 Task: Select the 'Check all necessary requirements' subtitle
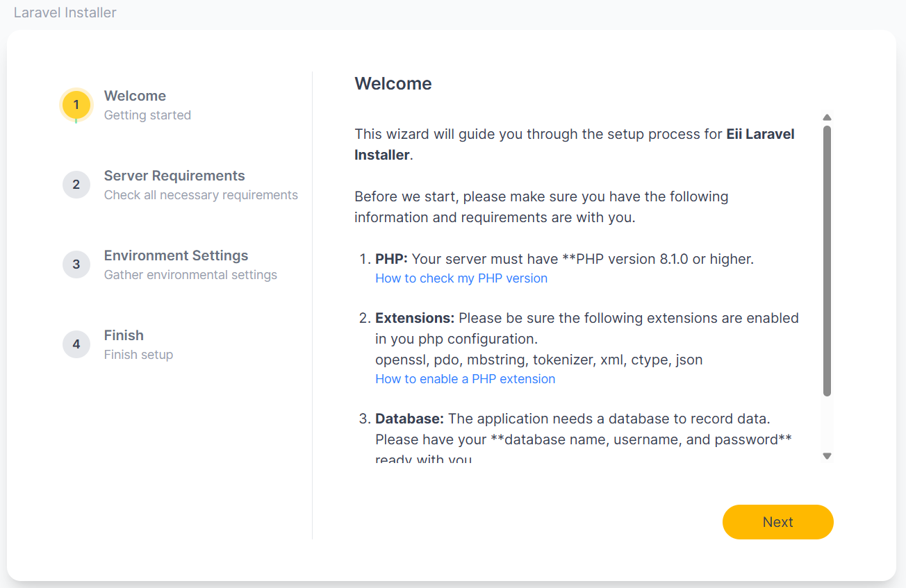(201, 195)
